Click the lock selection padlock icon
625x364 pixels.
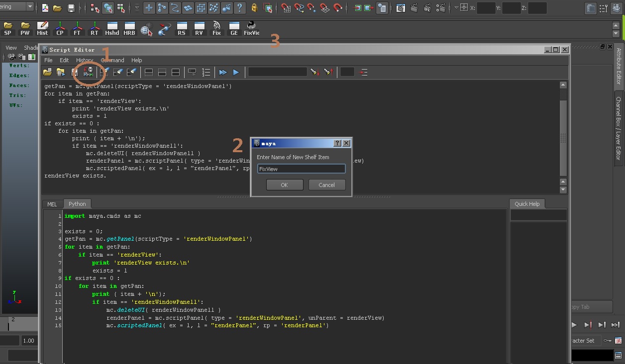point(254,8)
